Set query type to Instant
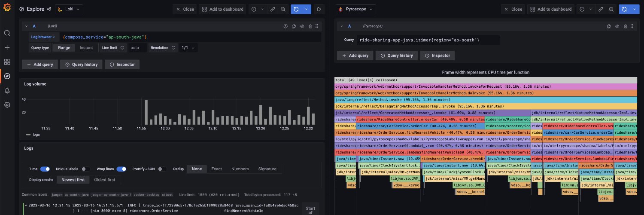This screenshot has width=644, height=215. pyautogui.click(x=86, y=48)
